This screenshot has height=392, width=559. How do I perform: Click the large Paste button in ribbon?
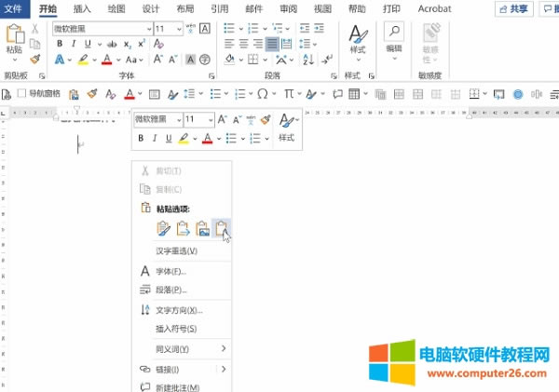(x=14, y=39)
